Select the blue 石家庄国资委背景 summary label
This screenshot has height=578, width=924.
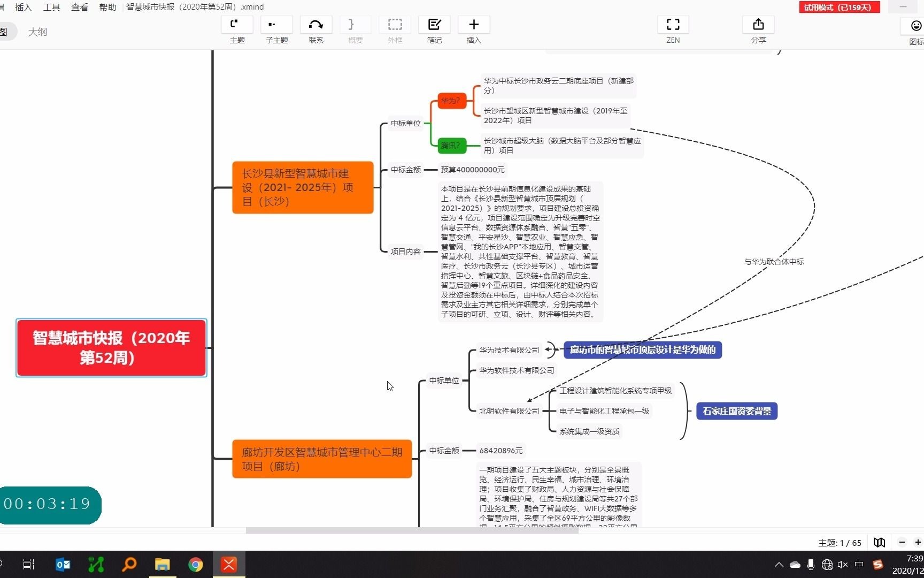(737, 411)
